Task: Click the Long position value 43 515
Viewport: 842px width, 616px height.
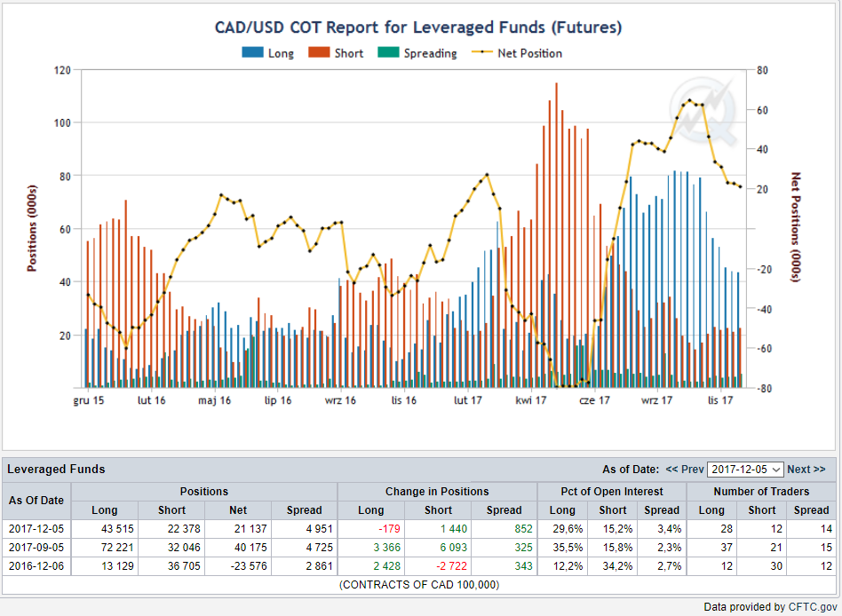Action: tap(117, 529)
